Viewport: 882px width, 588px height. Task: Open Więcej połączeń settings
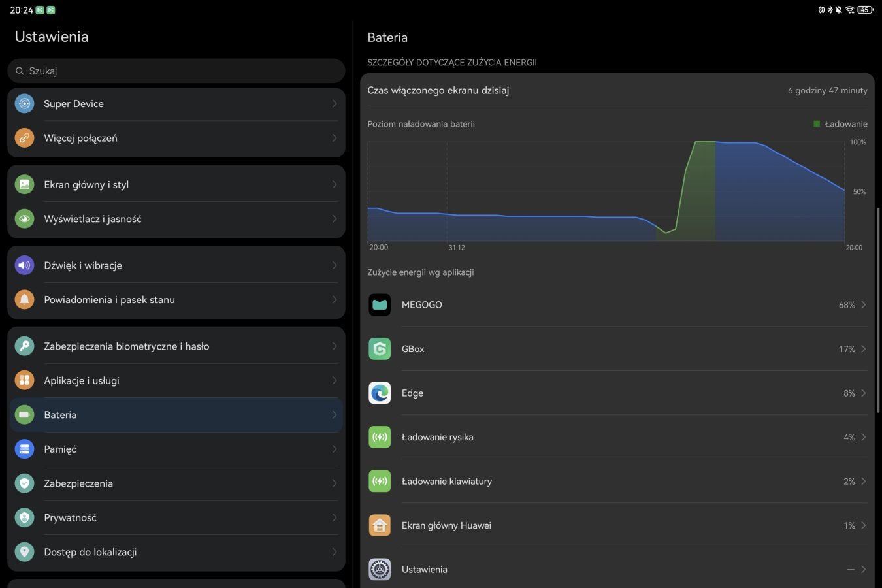[176, 138]
